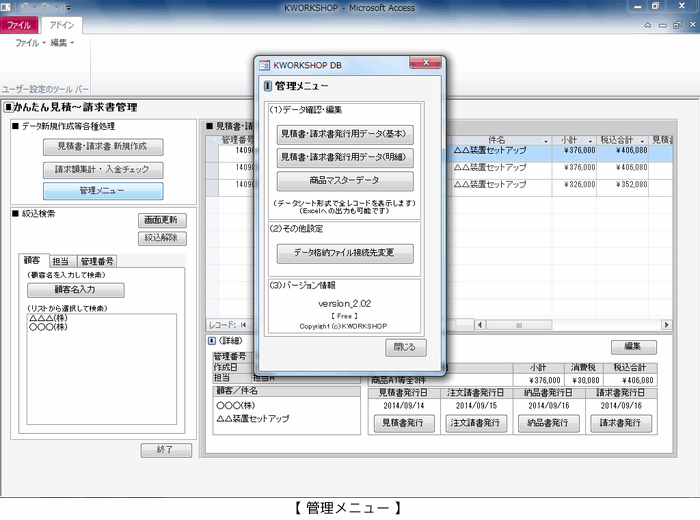Select the 管理番号 search tab
Screen dimensions: 700x520
97,261
